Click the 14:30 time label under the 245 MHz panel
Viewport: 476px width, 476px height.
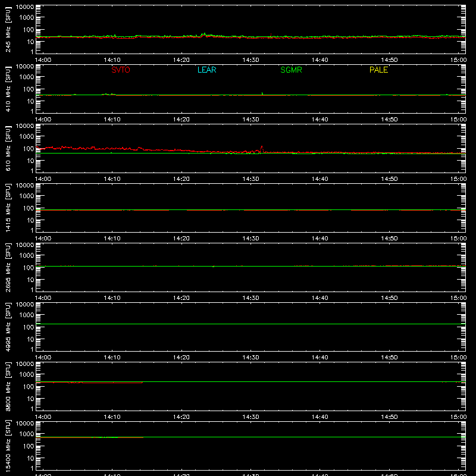[x=250, y=60]
